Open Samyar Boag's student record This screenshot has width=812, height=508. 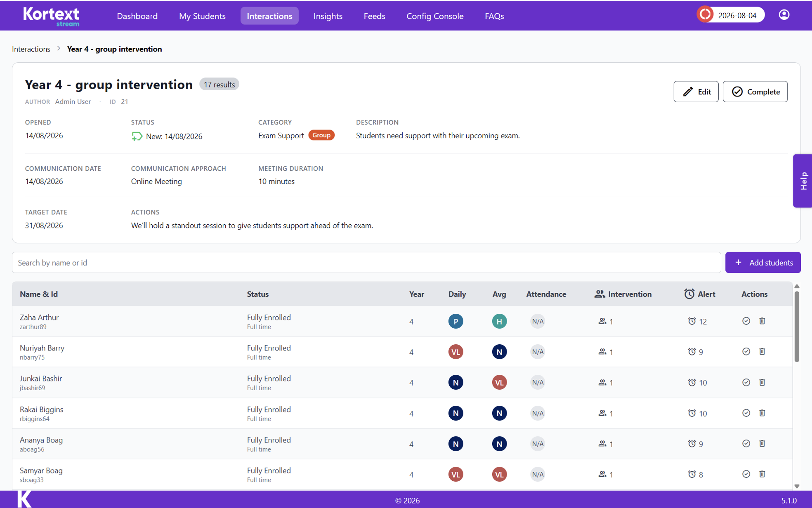[x=41, y=470]
